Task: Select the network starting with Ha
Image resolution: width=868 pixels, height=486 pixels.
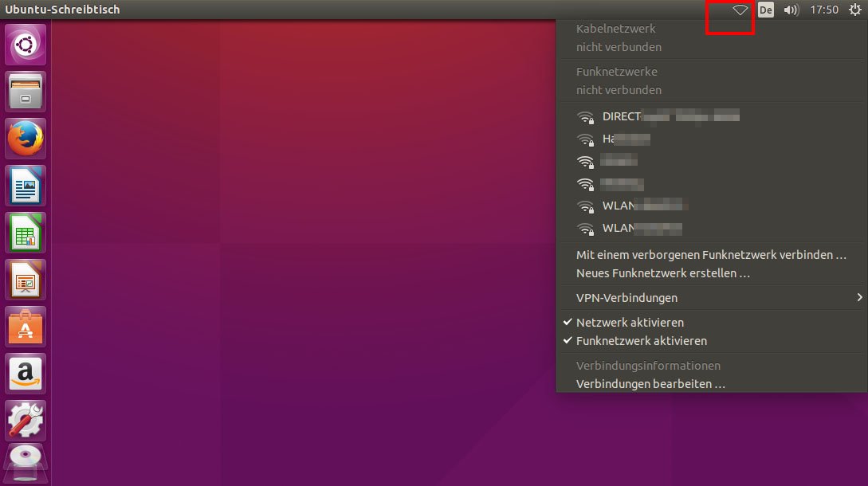Action: (x=711, y=139)
